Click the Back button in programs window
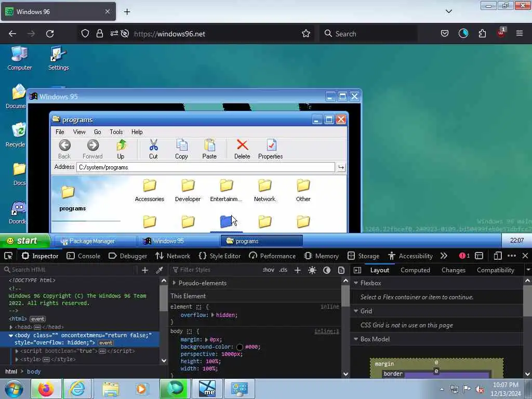 click(64, 149)
